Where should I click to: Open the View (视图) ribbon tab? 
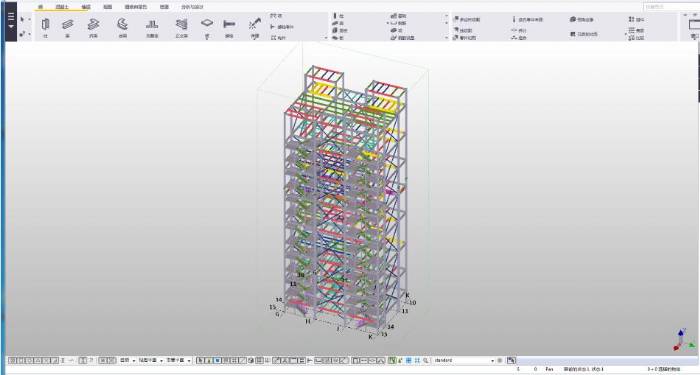108,7
